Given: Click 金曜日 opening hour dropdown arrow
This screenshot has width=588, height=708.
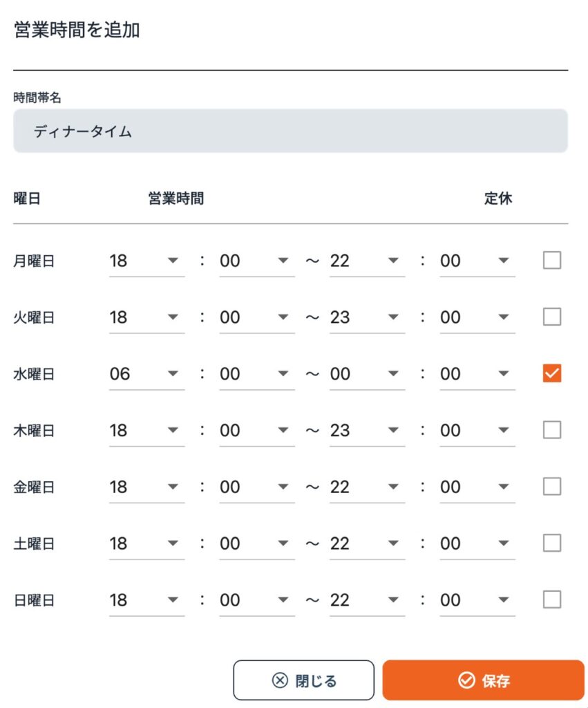Looking at the screenshot, I should click(x=173, y=487).
